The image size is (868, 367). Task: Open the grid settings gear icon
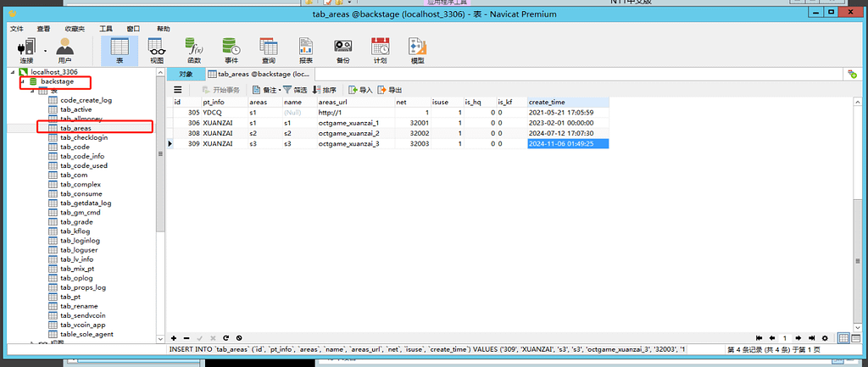(x=825, y=338)
